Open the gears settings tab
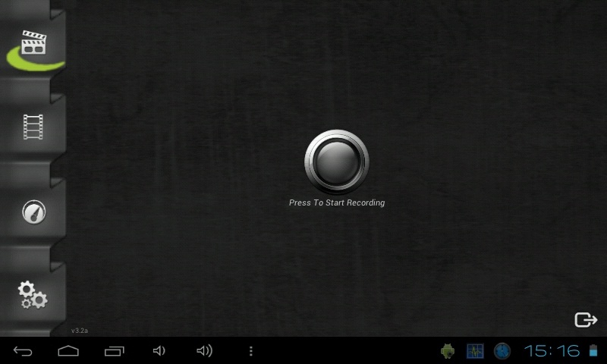 click(x=33, y=295)
